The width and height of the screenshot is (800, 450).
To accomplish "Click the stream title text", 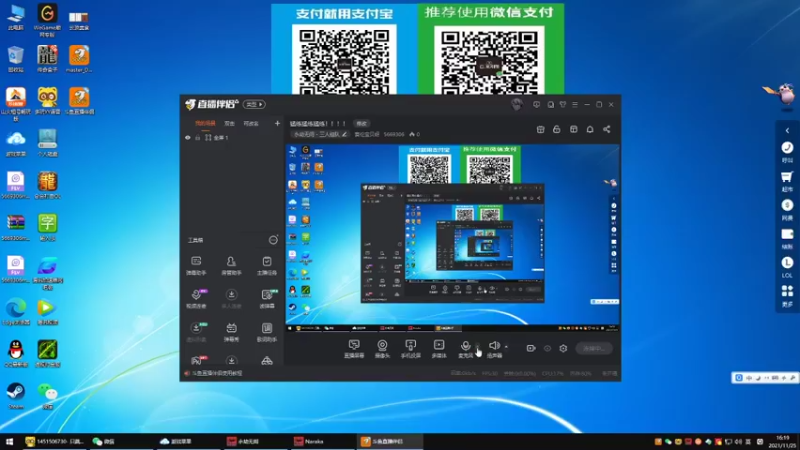I will [317, 123].
